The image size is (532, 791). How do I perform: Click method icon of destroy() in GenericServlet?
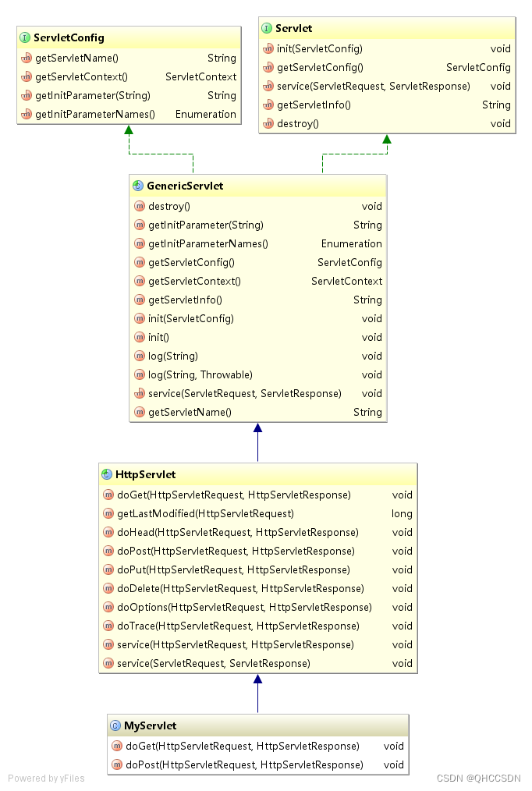tap(140, 206)
